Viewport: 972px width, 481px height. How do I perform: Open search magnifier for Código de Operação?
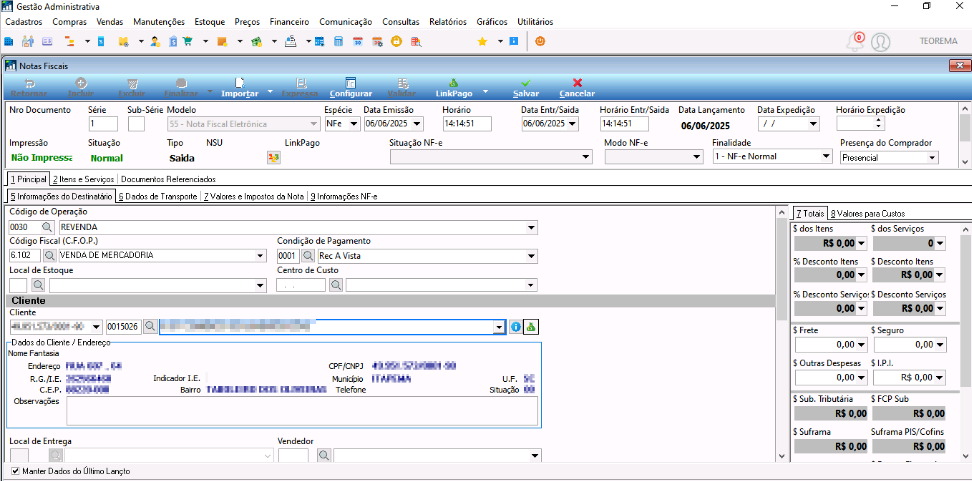[48, 227]
